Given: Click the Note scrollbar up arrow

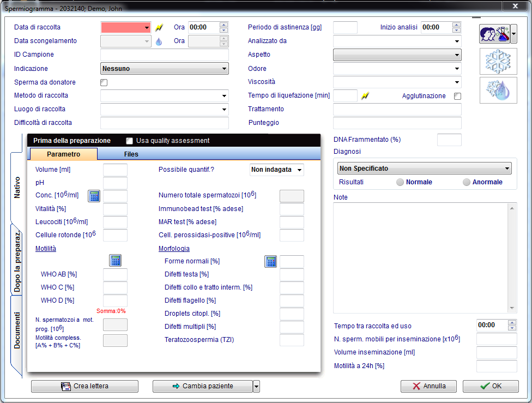Looking at the screenshot, I should click(512, 208).
